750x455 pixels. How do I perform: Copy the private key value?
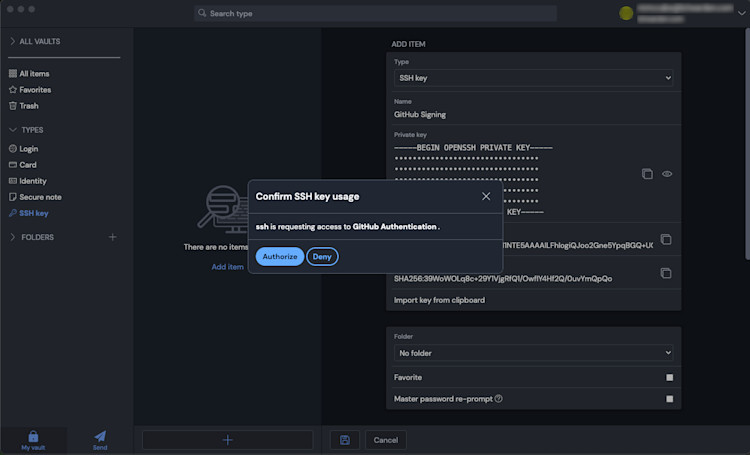pos(647,174)
